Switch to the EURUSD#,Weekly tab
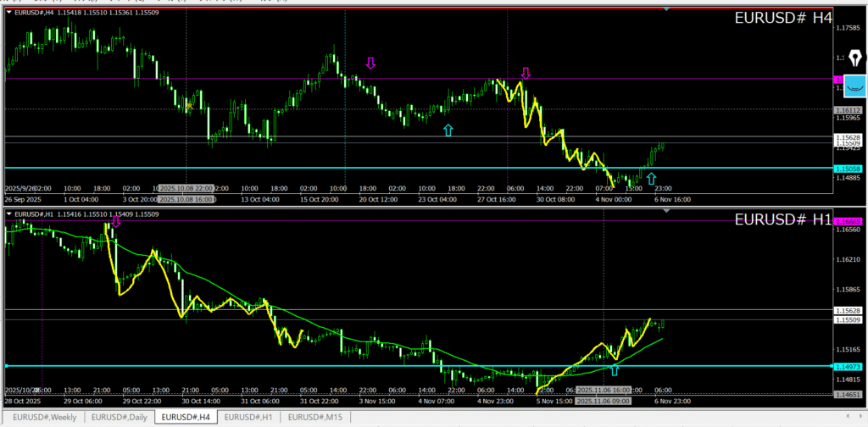Image resolution: width=868 pixels, height=427 pixels. tap(43, 417)
